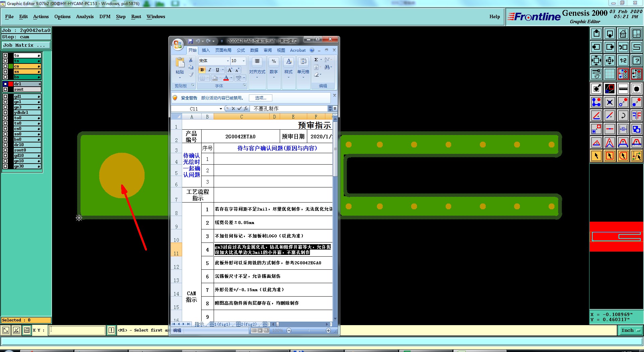Open the Excel undo history dropdown
The width and height of the screenshot is (644, 352).
(x=203, y=41)
